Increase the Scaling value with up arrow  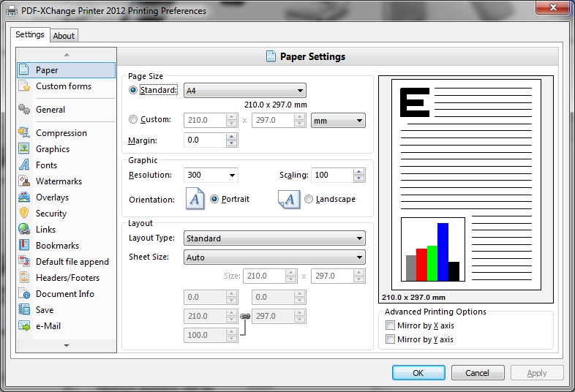(358, 172)
